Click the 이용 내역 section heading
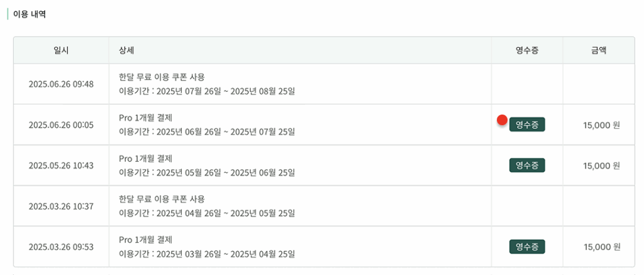 pos(30,14)
